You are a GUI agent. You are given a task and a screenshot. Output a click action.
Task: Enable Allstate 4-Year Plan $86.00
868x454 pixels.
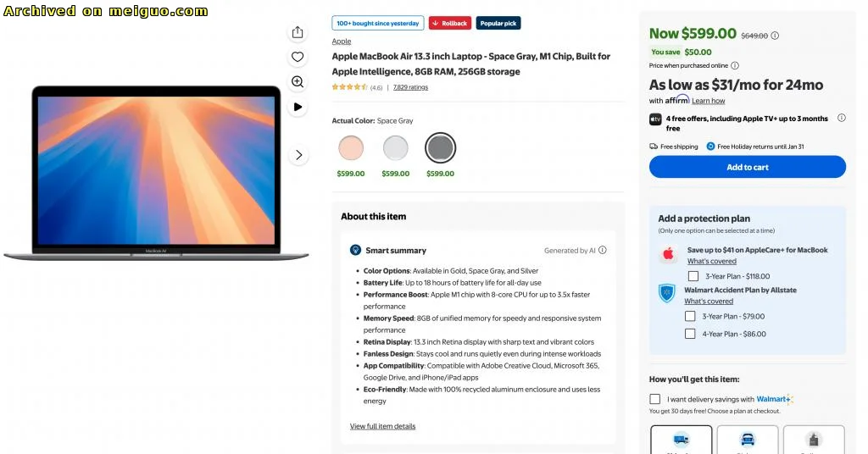[690, 334]
